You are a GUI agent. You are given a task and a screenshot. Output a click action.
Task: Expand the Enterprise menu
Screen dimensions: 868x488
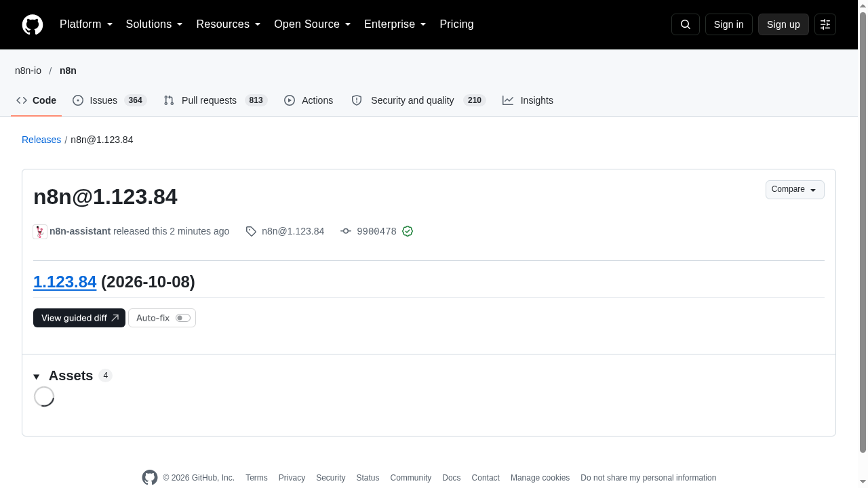(395, 24)
